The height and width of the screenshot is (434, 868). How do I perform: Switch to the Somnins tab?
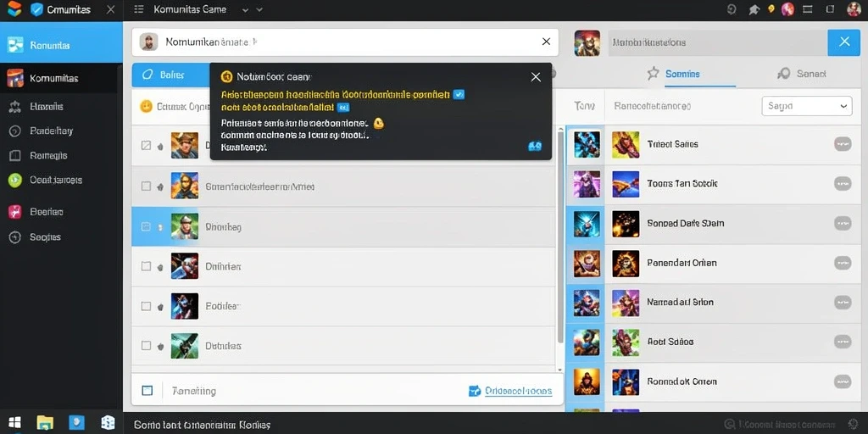coord(682,74)
